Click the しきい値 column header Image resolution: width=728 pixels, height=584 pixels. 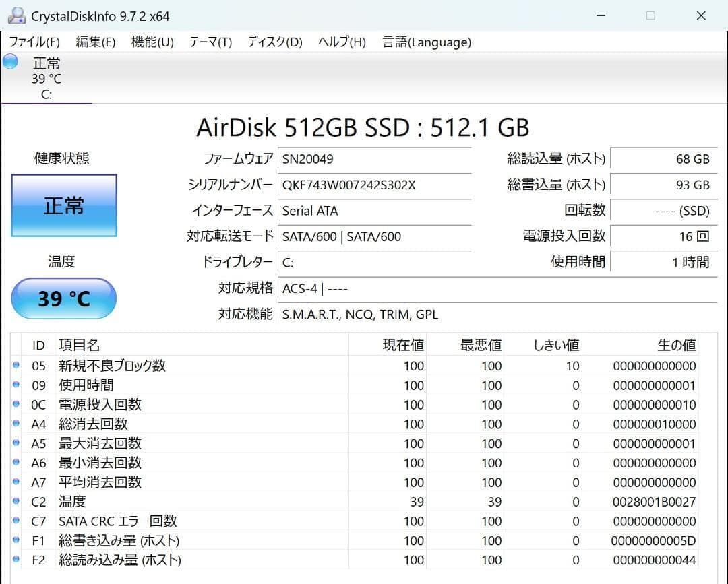click(x=543, y=345)
